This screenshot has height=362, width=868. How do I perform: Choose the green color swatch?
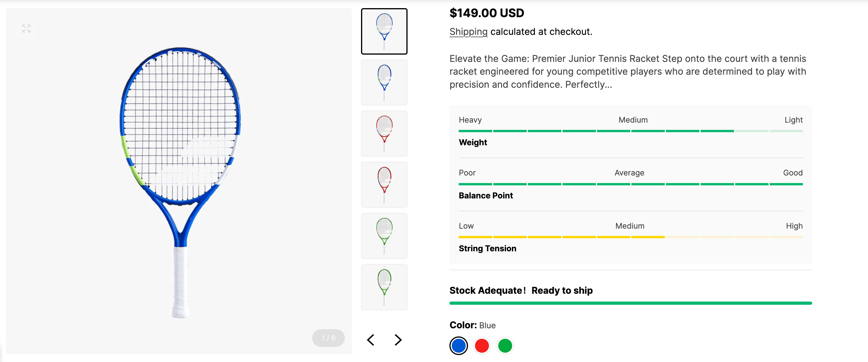[x=505, y=346]
